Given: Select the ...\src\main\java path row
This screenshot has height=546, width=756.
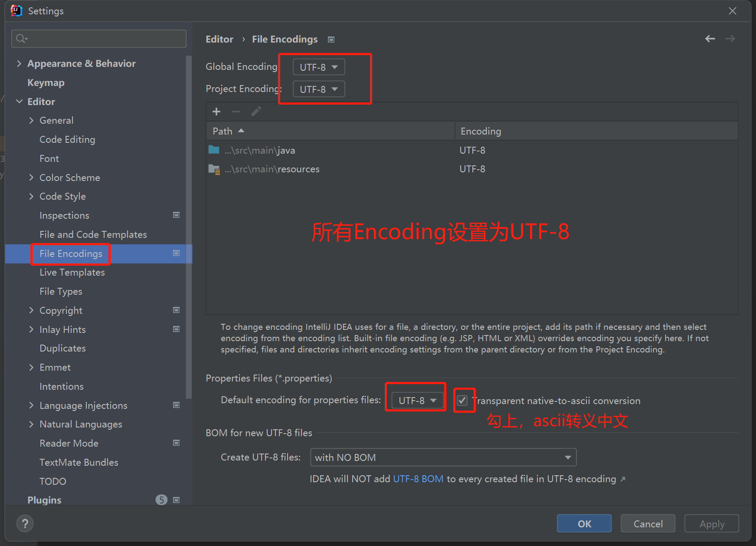Looking at the screenshot, I should (472, 150).
